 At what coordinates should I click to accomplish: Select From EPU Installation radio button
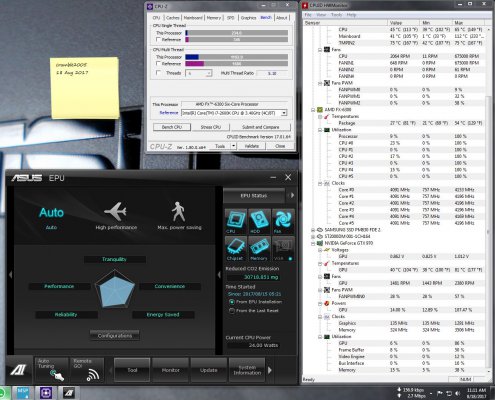point(232,302)
